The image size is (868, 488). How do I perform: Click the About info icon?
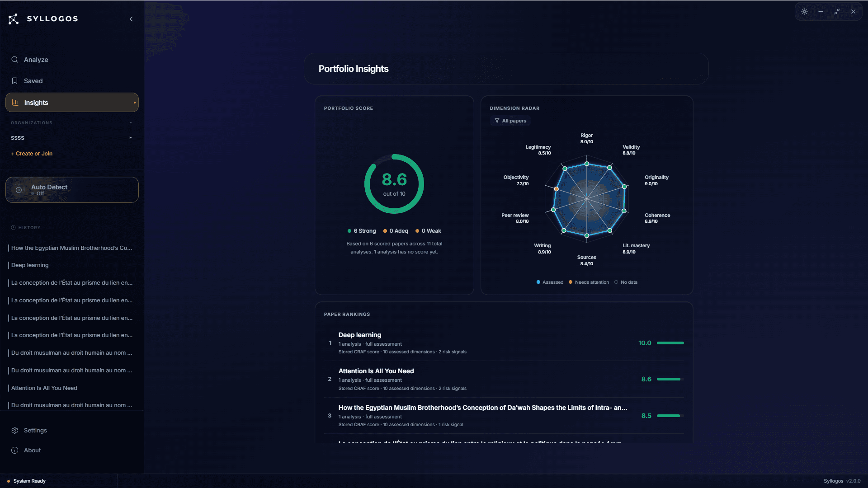(x=14, y=450)
